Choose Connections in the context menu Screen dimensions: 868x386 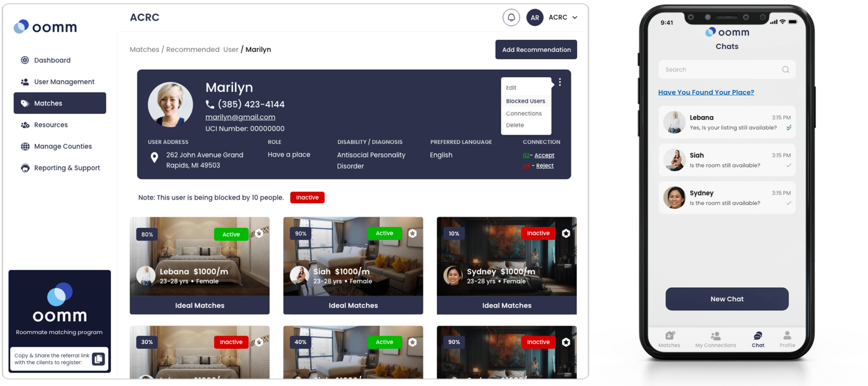click(x=523, y=114)
